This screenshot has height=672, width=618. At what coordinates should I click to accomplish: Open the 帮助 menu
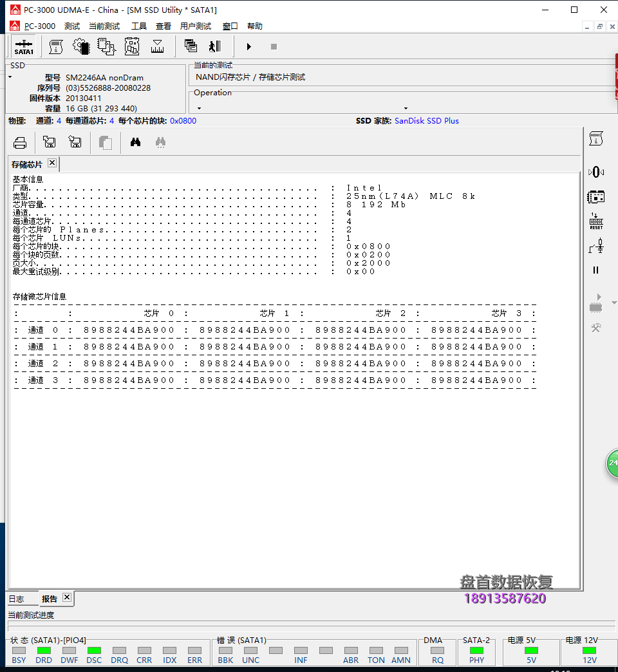tap(254, 26)
